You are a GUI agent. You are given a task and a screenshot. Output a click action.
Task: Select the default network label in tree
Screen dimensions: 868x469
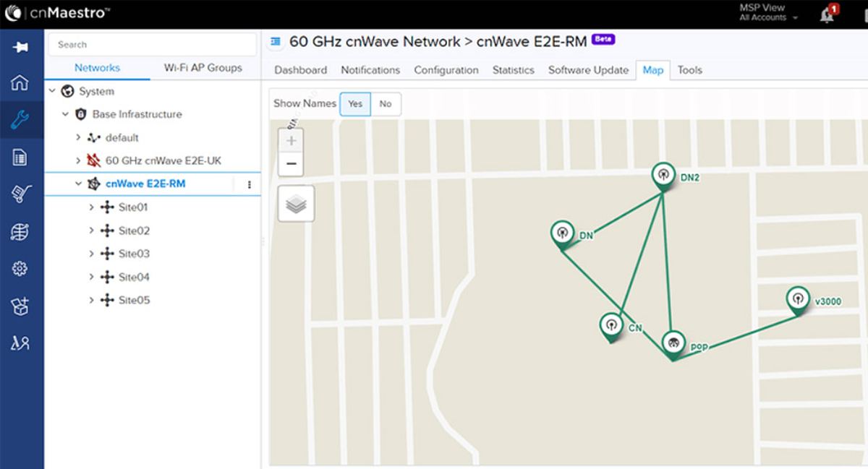(122, 137)
